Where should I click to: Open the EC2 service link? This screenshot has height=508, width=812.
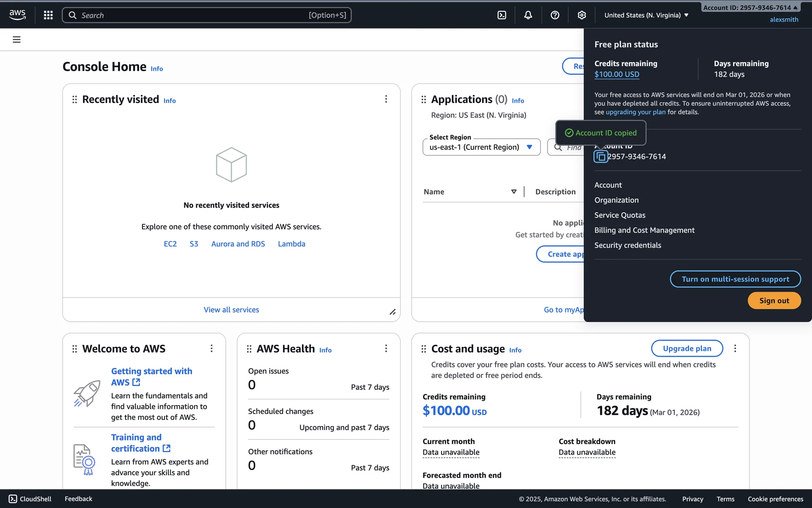[170, 244]
